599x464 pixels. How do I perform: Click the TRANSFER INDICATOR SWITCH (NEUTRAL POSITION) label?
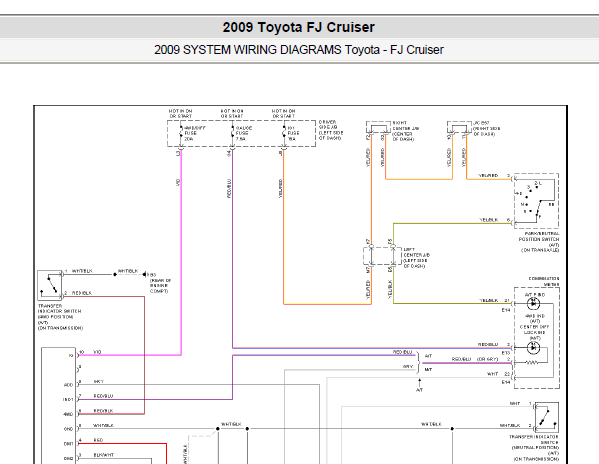coord(534,448)
